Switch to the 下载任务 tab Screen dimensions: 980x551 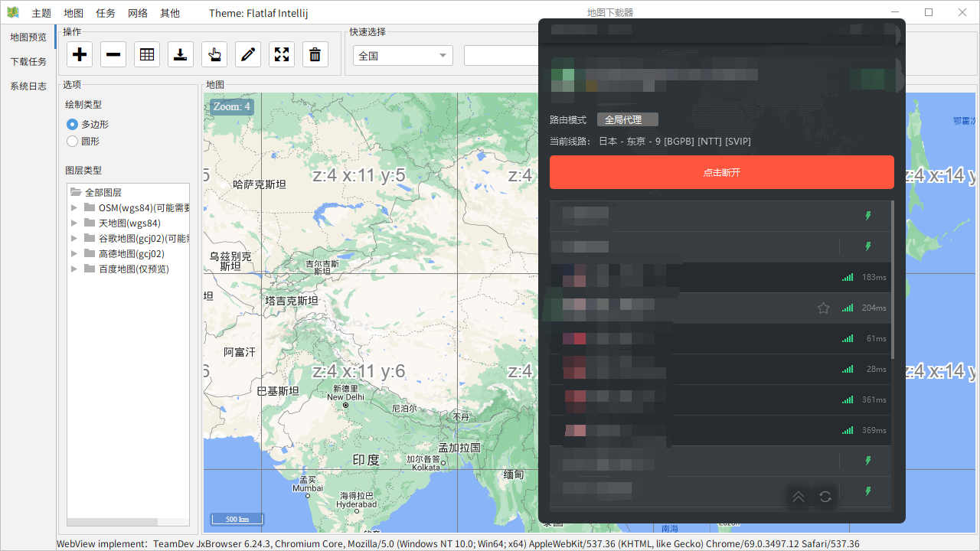coord(28,62)
